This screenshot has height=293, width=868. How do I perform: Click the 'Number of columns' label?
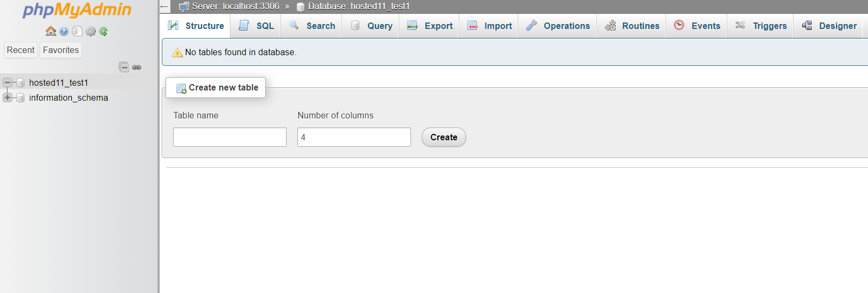(335, 115)
